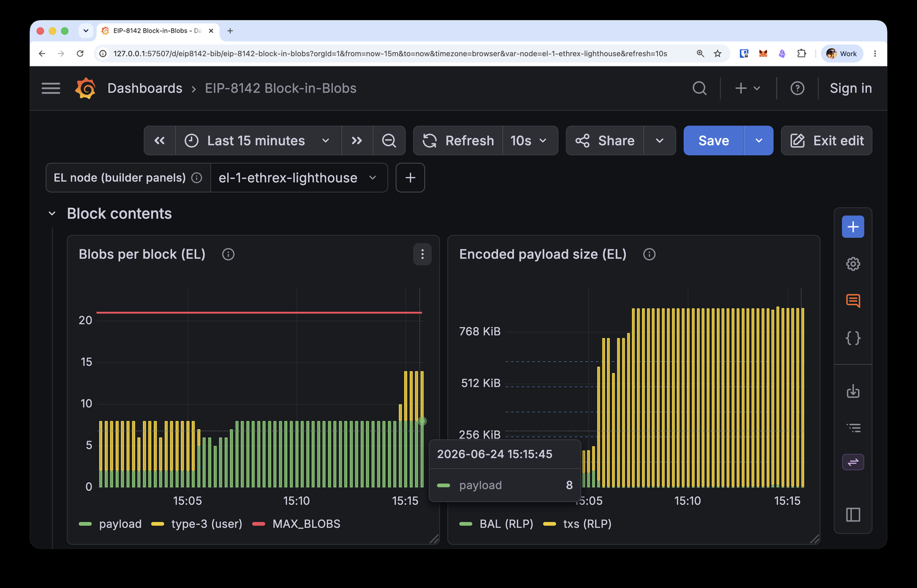Screen dimensions: 917x588
Task: Open browser extensions puzzle icon
Action: [x=802, y=53]
